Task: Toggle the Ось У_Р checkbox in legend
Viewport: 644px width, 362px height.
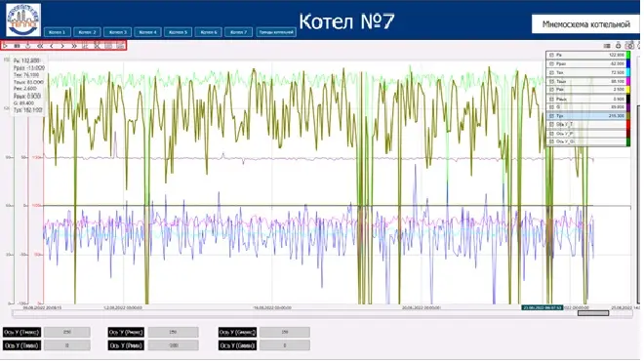Action: pyautogui.click(x=551, y=134)
